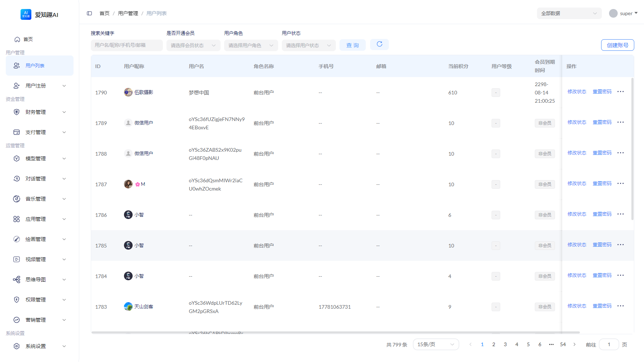Viewport: 644px width, 362px height.
Task: Open the 15条/页 page size dropdown
Action: 436,344
